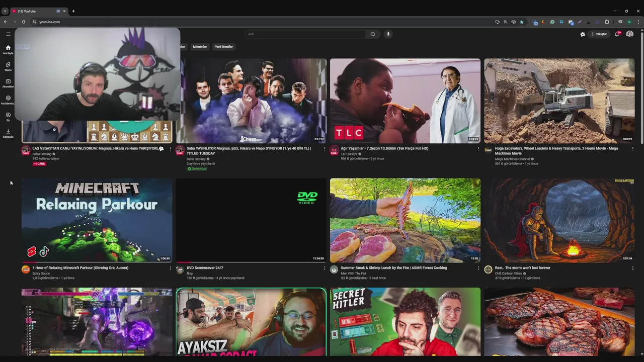The height and width of the screenshot is (362, 644).
Task: Open the Siz sidebar section
Action: (x=8, y=117)
